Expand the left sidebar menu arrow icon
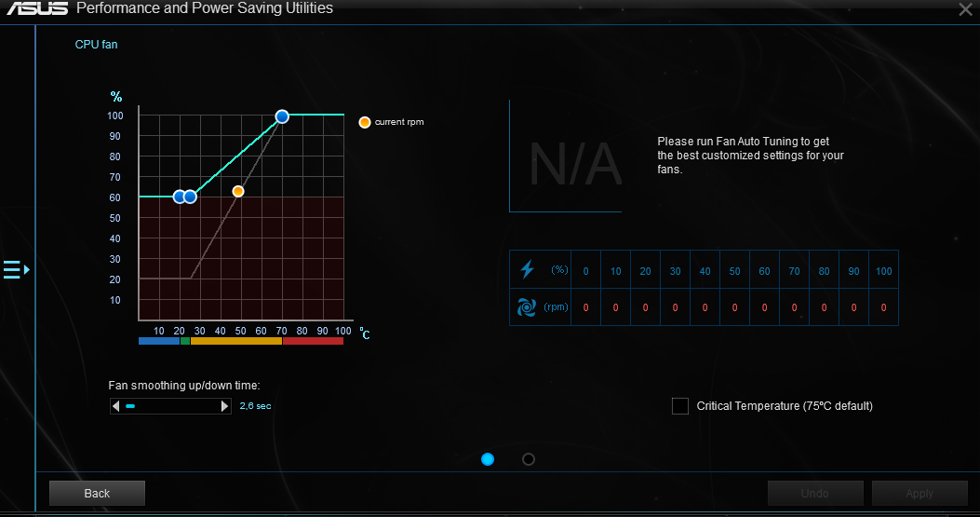The image size is (980, 517). click(16, 270)
